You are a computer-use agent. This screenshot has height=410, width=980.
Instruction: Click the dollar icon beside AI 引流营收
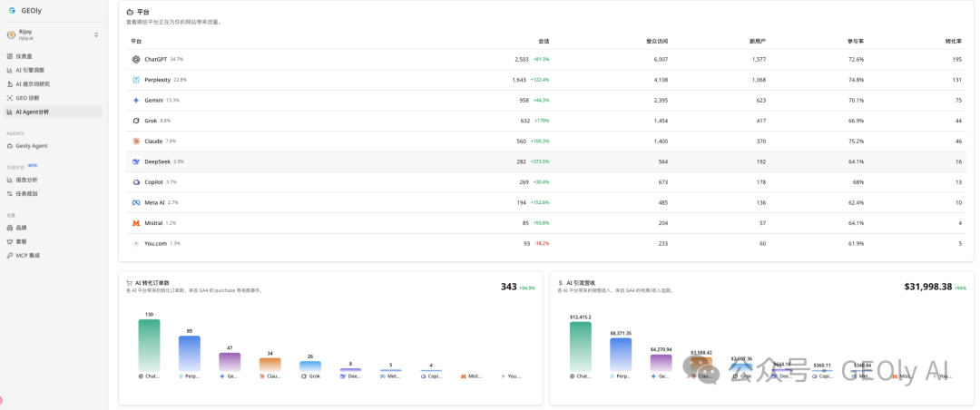[561, 282]
